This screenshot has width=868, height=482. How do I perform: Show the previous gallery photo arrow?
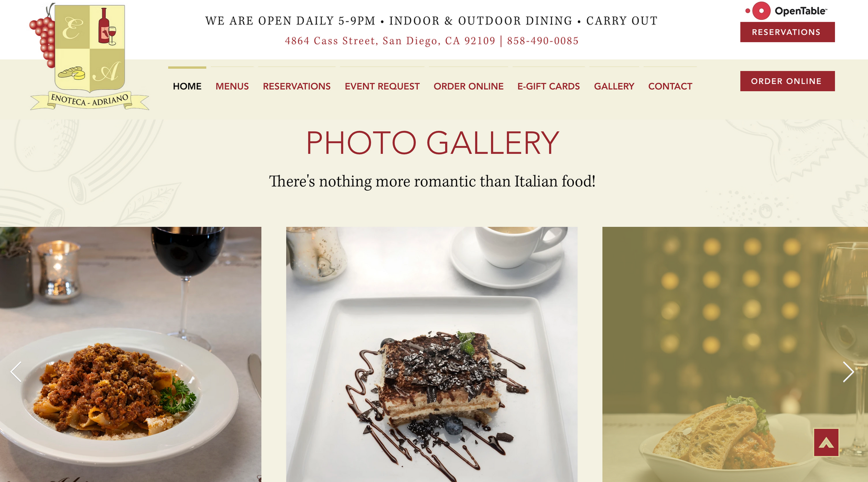tap(16, 372)
